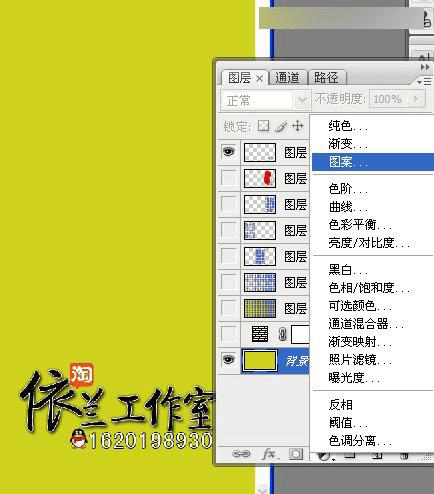
Task: Choose 可选颜色... from the menu
Action: click(x=373, y=306)
